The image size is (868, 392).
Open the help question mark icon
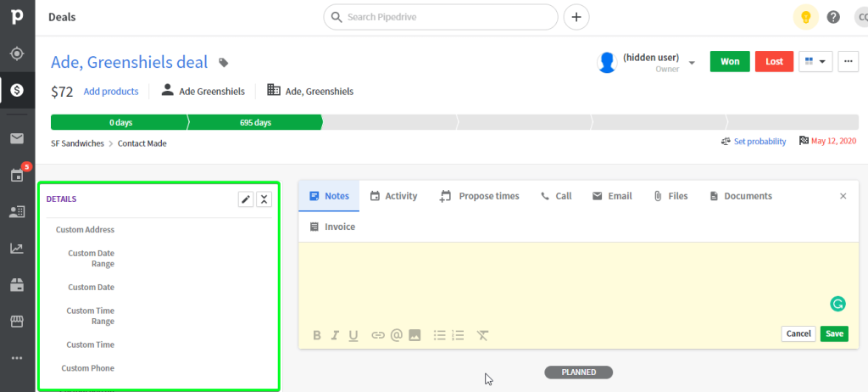click(833, 17)
